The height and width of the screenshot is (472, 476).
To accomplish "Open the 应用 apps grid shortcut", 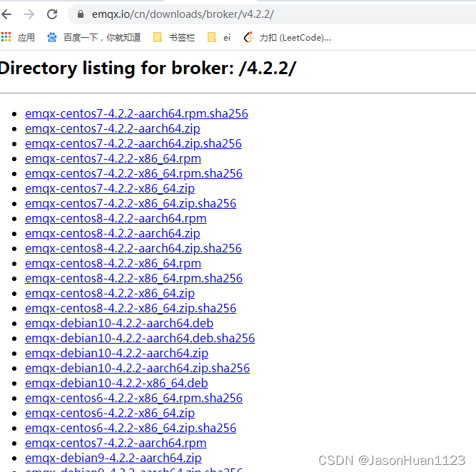I will pos(18,37).
